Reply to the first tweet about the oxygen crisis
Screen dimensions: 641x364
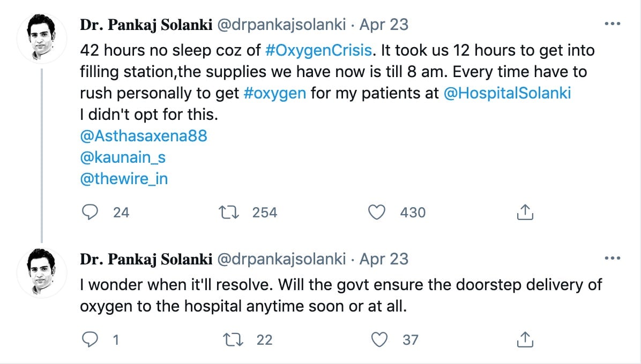(x=90, y=212)
